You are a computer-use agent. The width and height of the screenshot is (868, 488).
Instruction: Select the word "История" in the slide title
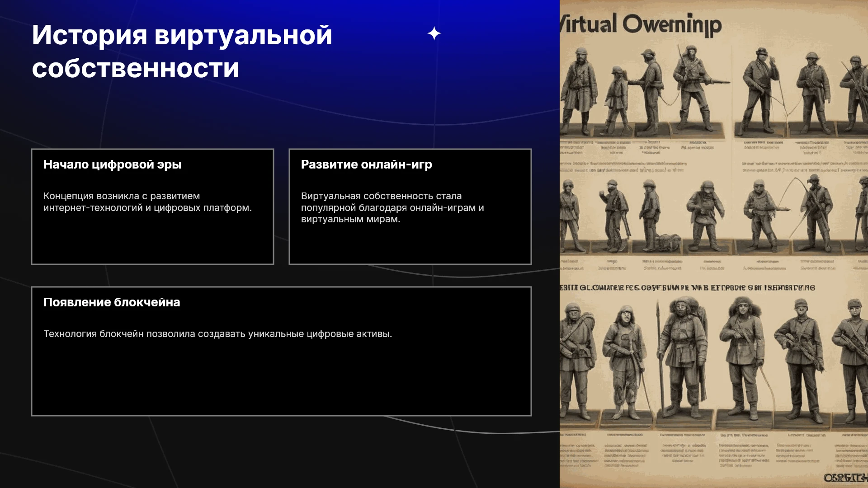pyautogui.click(x=90, y=35)
